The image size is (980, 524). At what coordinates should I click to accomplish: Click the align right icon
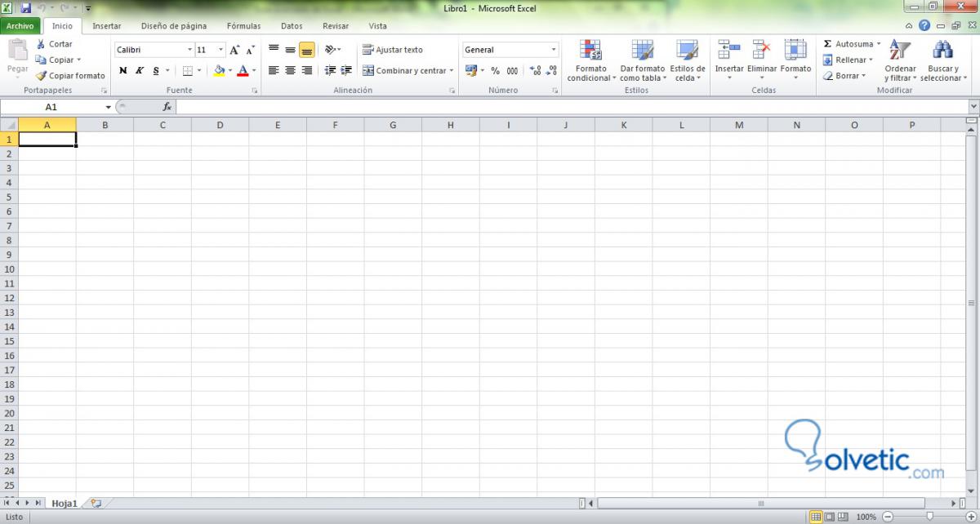point(307,71)
